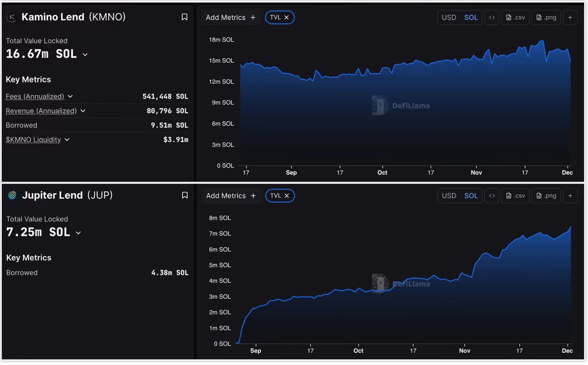Export Kamino chart as .png

tap(546, 17)
